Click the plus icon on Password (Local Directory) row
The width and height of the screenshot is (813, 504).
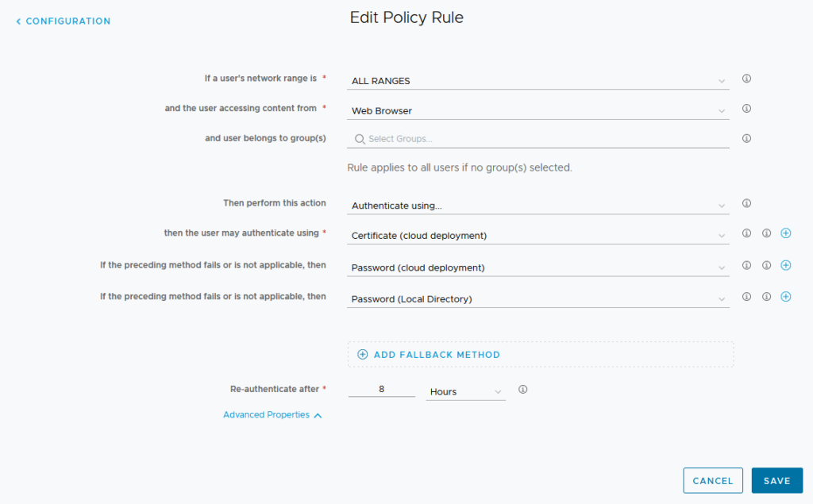tap(786, 297)
